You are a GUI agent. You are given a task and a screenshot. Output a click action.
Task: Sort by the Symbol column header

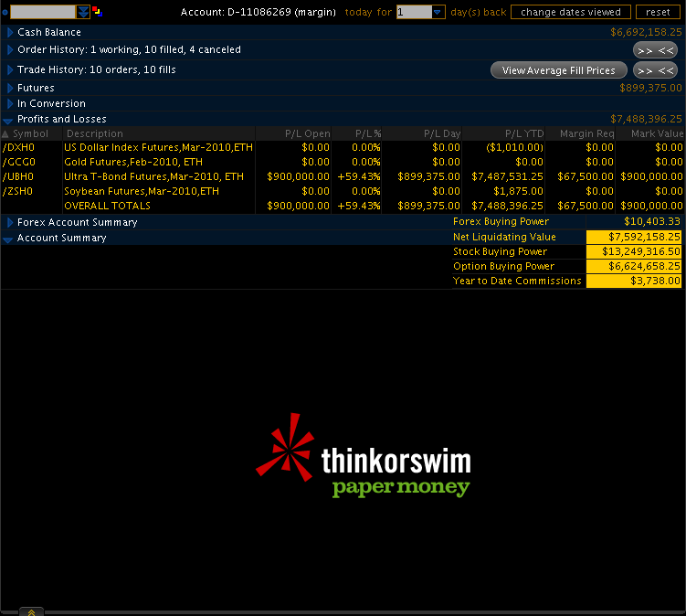(x=31, y=133)
